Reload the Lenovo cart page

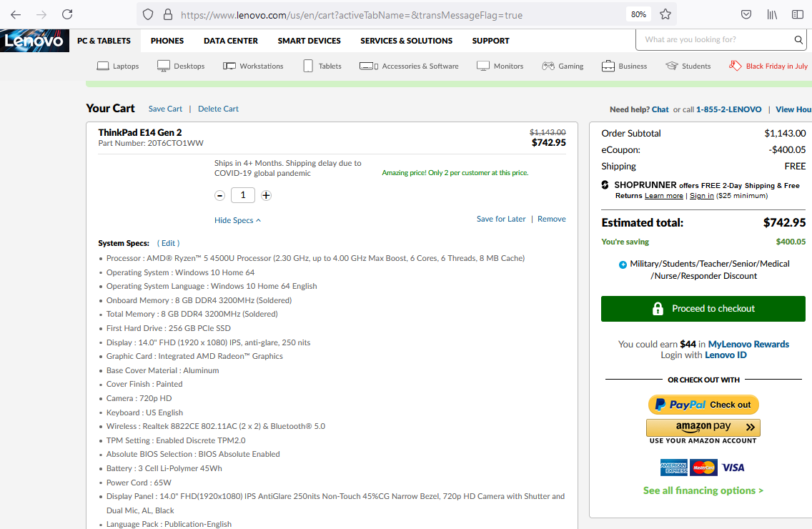tap(67, 14)
